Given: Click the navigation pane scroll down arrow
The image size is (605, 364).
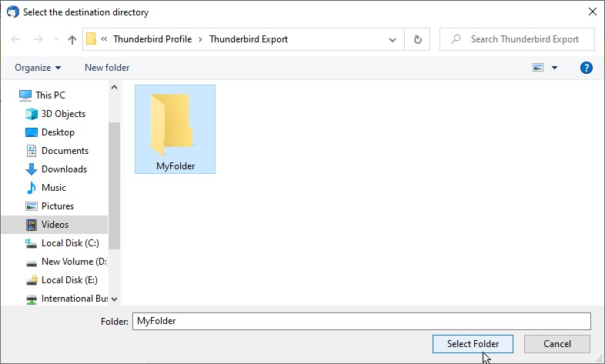Looking at the screenshot, I should (x=115, y=299).
